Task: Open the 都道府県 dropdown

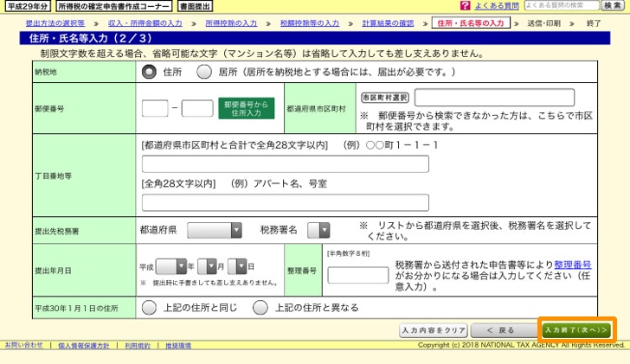Action: click(x=215, y=230)
